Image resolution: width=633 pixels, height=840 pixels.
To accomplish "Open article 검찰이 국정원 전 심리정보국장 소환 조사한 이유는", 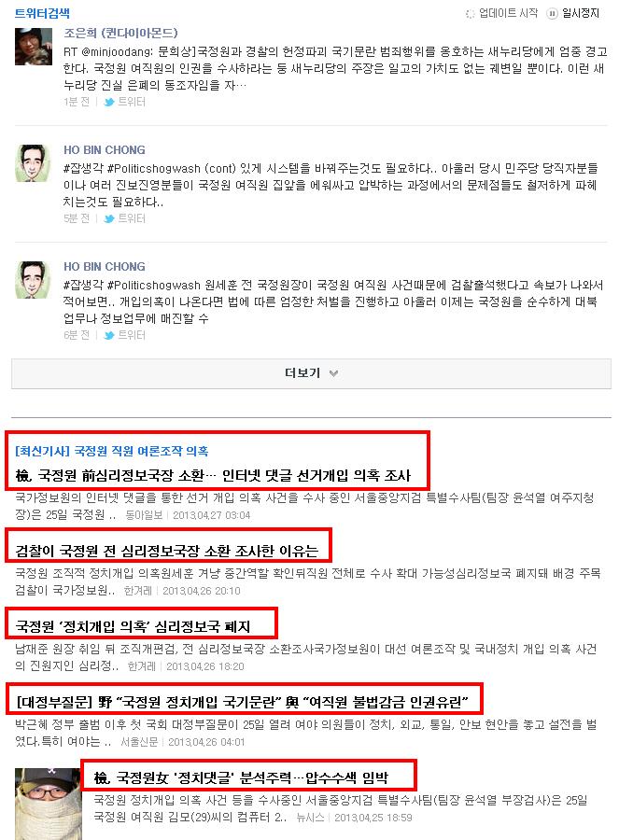I will point(167,551).
